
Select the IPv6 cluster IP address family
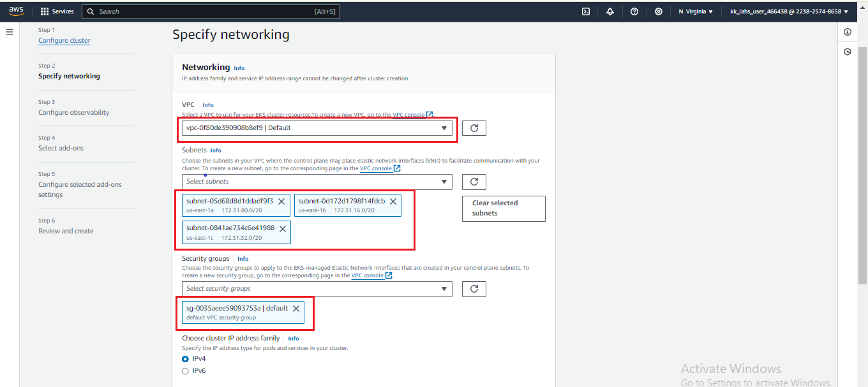(185, 370)
